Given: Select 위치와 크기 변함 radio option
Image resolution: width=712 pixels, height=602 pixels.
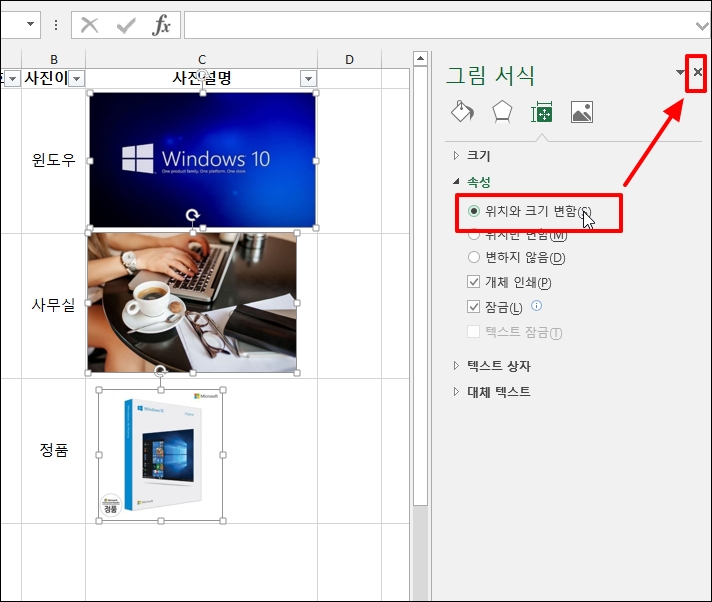Looking at the screenshot, I should pyautogui.click(x=474, y=211).
